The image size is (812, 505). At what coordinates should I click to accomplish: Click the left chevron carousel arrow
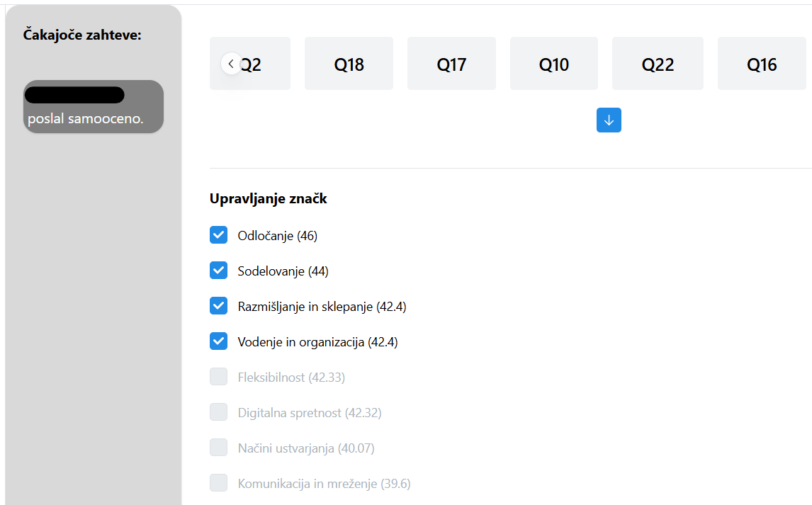pos(231,64)
